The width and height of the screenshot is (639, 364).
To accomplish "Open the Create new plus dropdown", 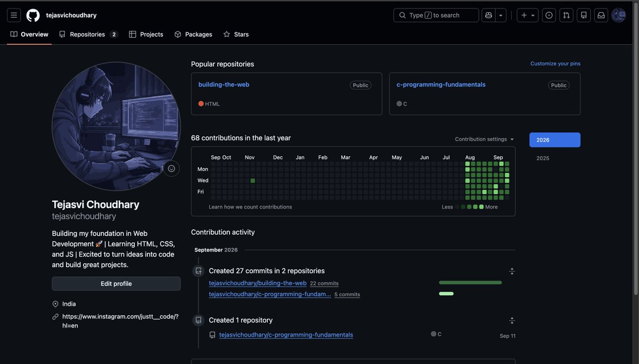I will [x=528, y=15].
